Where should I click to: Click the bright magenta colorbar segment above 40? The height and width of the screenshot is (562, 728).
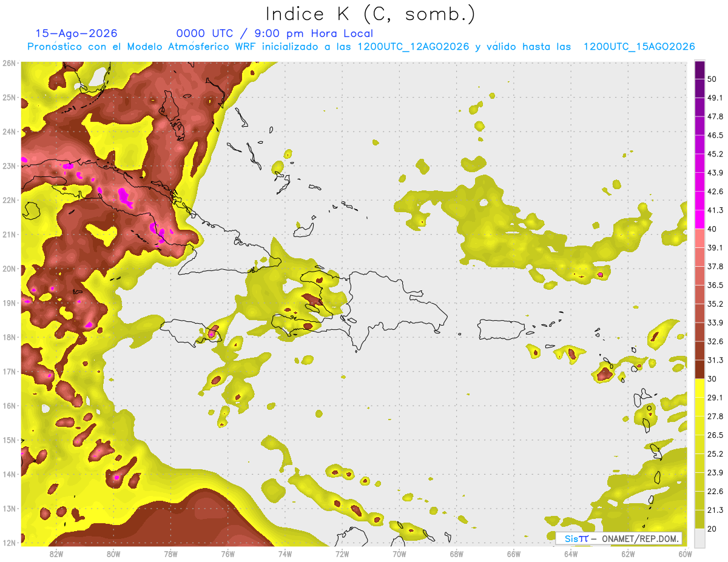pyautogui.click(x=700, y=219)
